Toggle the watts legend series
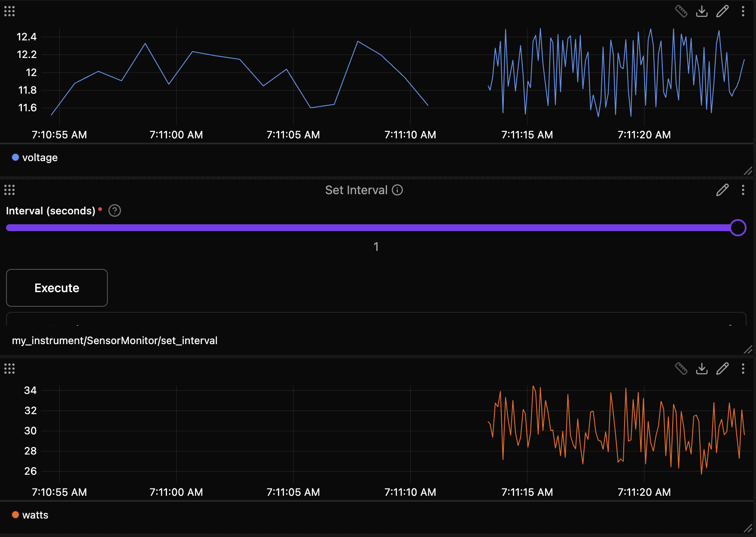This screenshot has height=537, width=756. 30,515
